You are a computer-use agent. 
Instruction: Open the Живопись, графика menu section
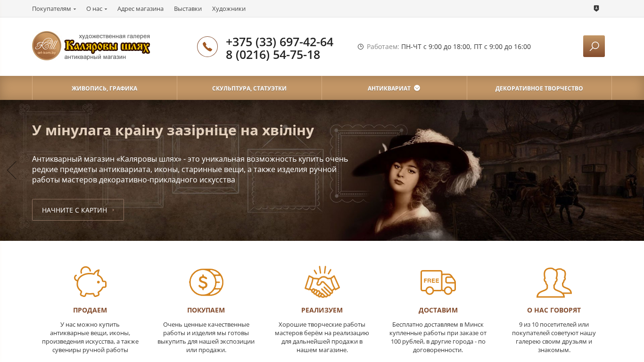coord(105,88)
